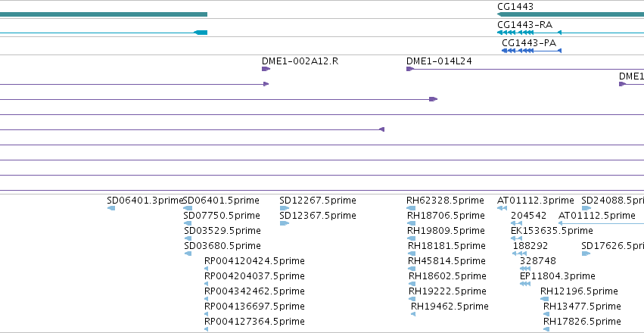Click the SD07750.5prime EST label
This screenshot has height=333, width=644.
pos(222,216)
